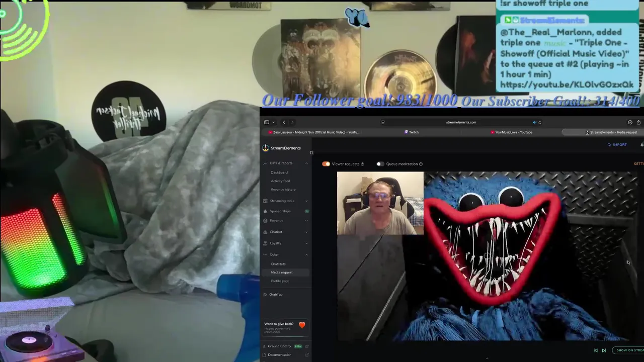Open the youtu.be link in chat overlay
The height and width of the screenshot is (362, 644).
tap(567, 85)
